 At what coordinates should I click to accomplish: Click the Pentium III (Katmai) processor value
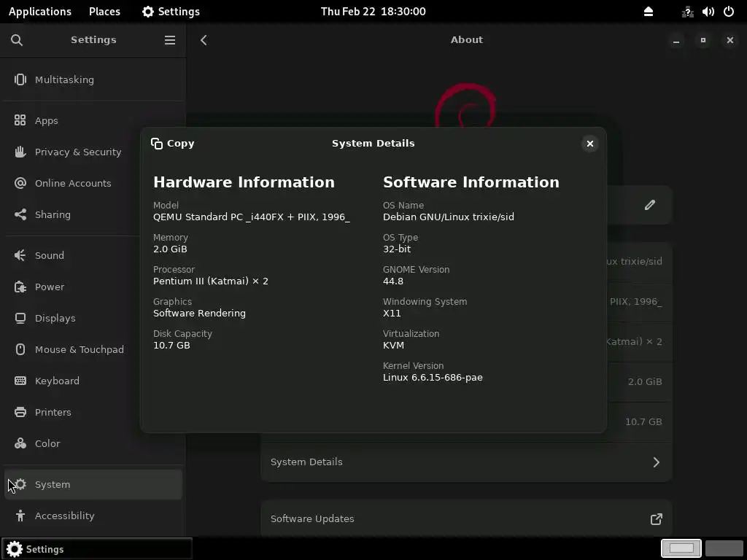(211, 281)
